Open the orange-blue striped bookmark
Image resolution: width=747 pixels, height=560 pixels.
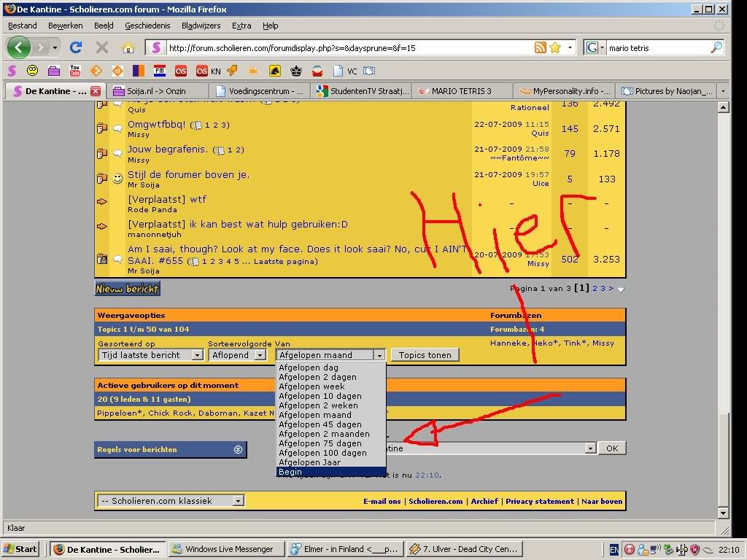pyautogui.click(x=138, y=71)
